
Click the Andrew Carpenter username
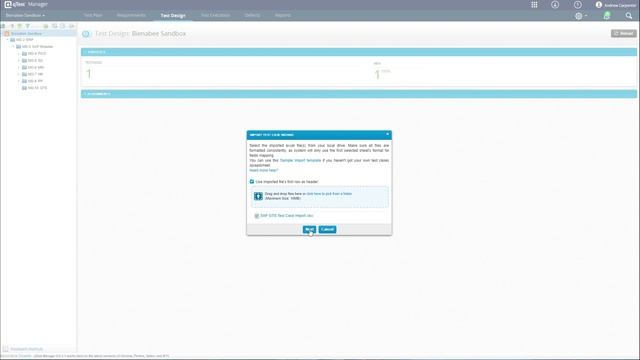click(x=620, y=5)
